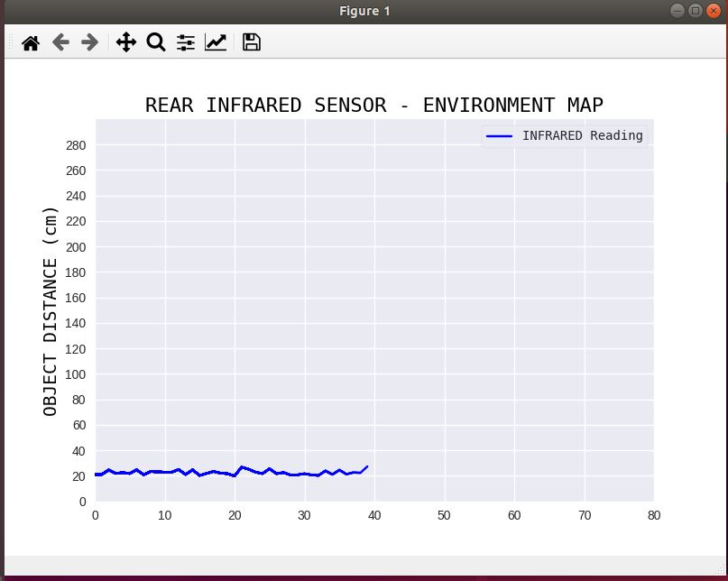Maximize the Figure 1 window
Image resolution: width=728 pixels, height=581 pixels.
(x=695, y=11)
